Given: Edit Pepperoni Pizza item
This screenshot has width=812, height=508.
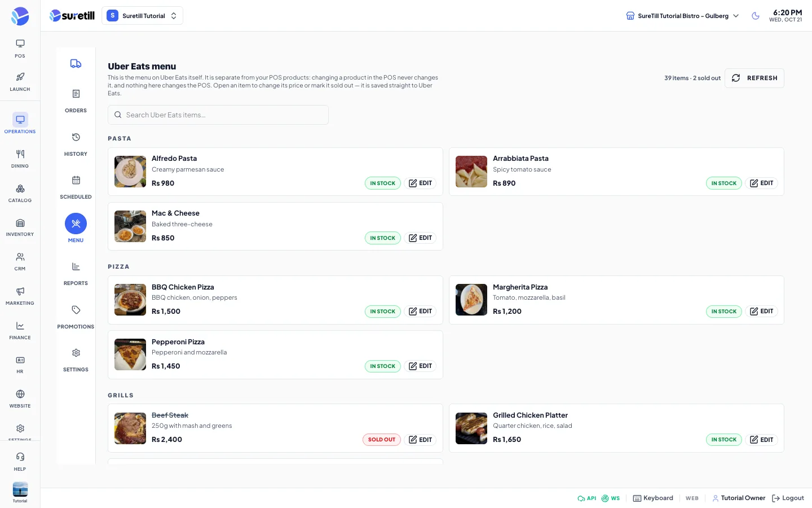Looking at the screenshot, I should click(420, 366).
